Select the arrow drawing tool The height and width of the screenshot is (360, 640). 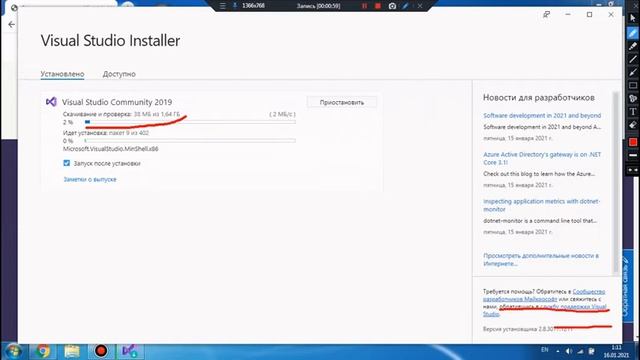pos(633,73)
